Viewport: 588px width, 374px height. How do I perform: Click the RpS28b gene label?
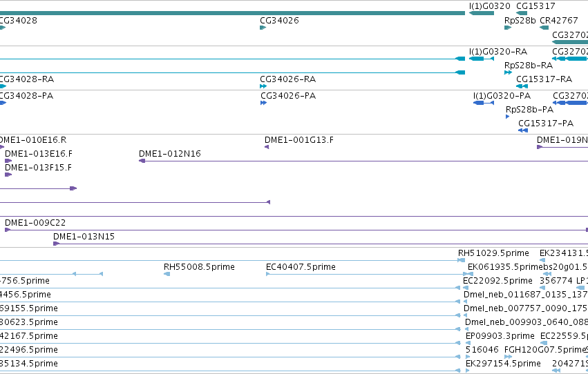point(520,21)
